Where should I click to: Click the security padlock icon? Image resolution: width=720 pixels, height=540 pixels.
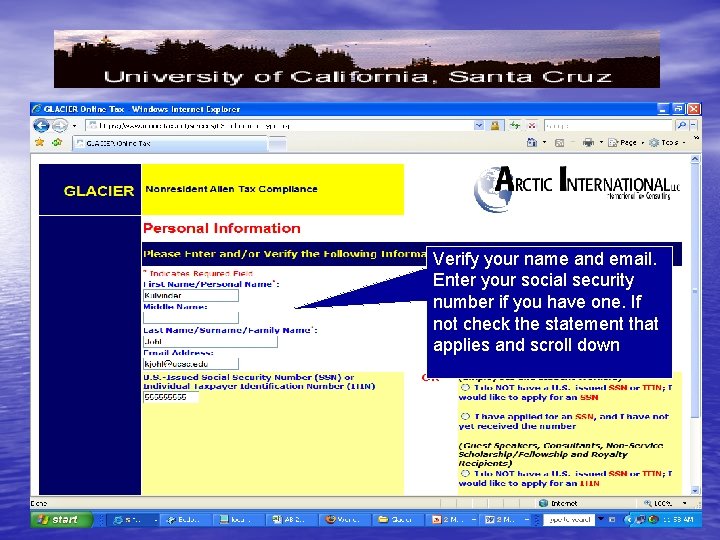point(495,125)
